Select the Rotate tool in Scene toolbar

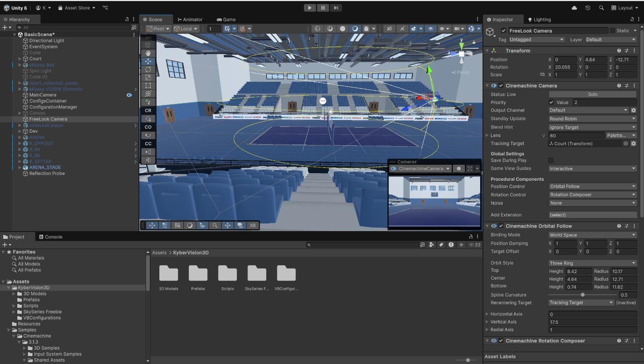[x=148, y=69]
